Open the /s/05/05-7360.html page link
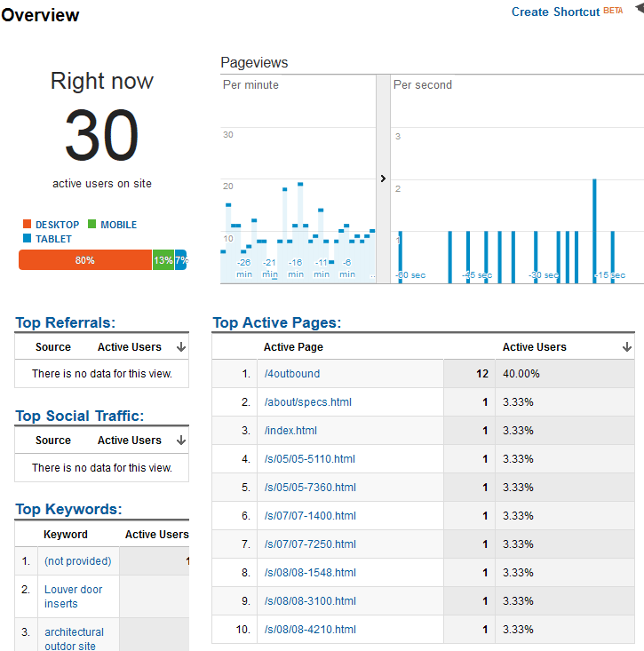644x651 pixels. pos(310,488)
